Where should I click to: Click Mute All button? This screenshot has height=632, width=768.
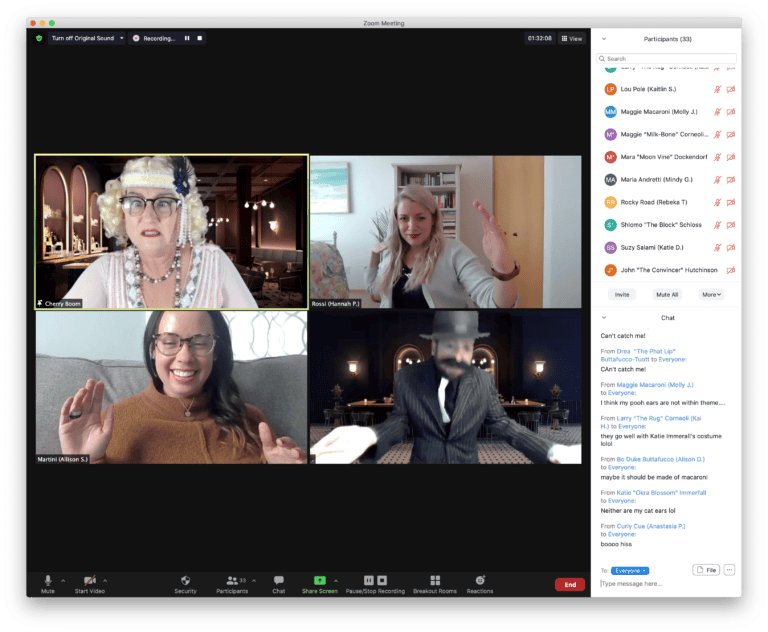[x=667, y=294]
